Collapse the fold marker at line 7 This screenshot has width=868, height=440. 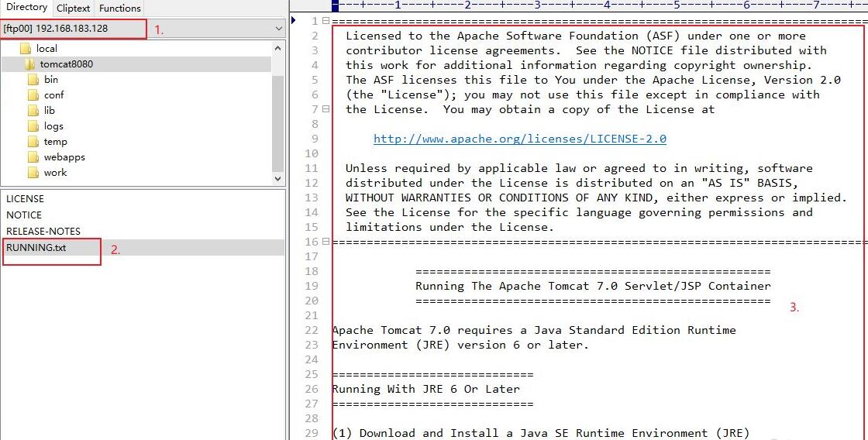(326, 109)
